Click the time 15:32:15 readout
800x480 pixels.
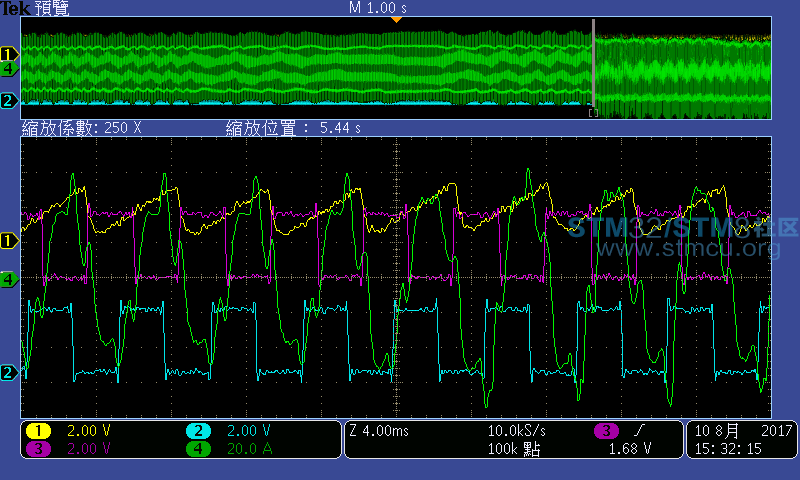tap(728, 449)
